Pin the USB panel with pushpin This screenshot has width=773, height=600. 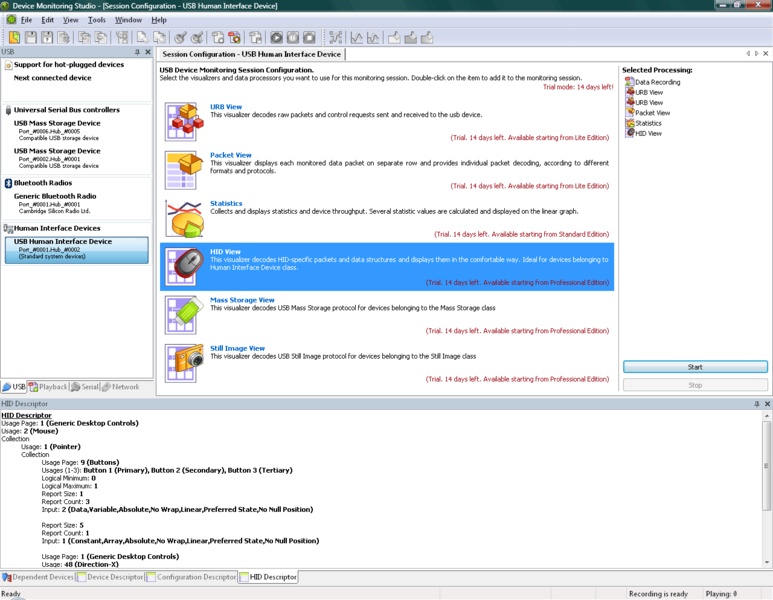(137, 53)
